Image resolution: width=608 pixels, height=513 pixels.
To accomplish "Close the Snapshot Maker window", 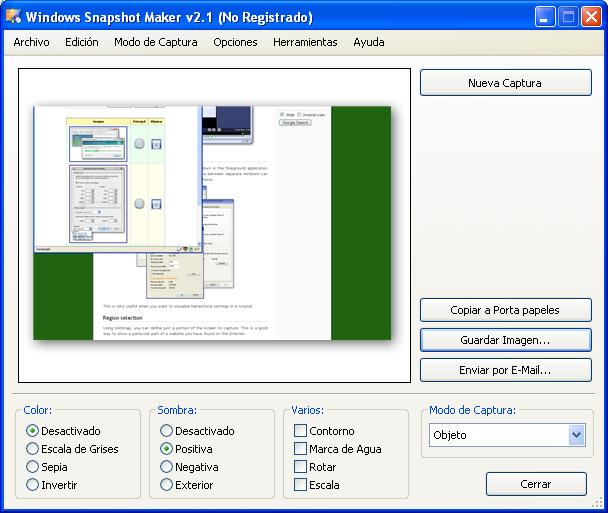I will pos(591,17).
